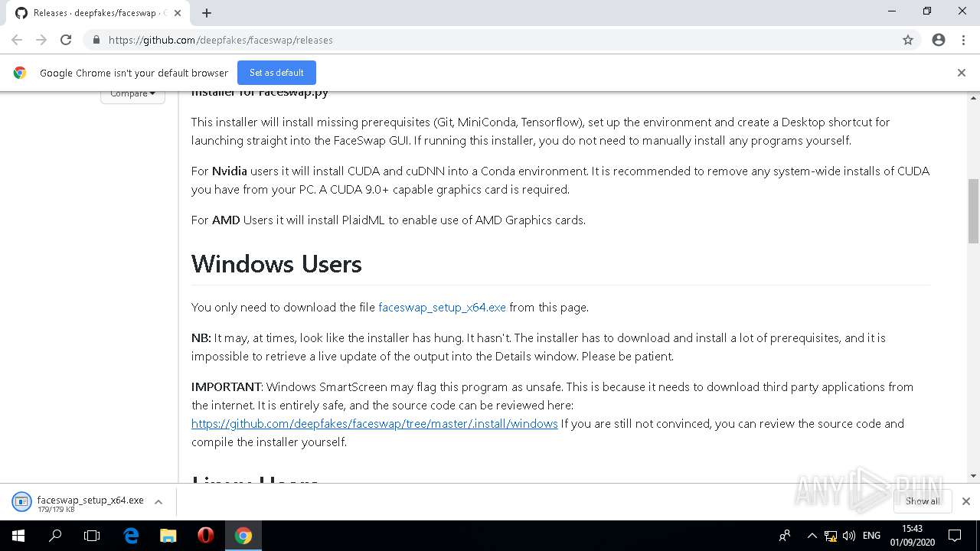This screenshot has width=980, height=551.
Task: Open the clock and date flyout
Action: 912,536
